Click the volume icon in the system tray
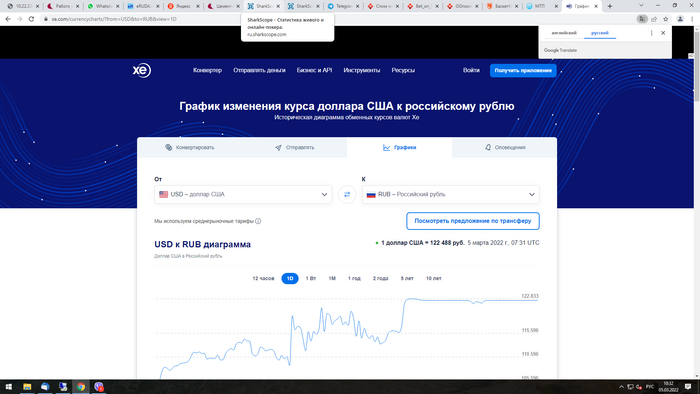 [639, 387]
